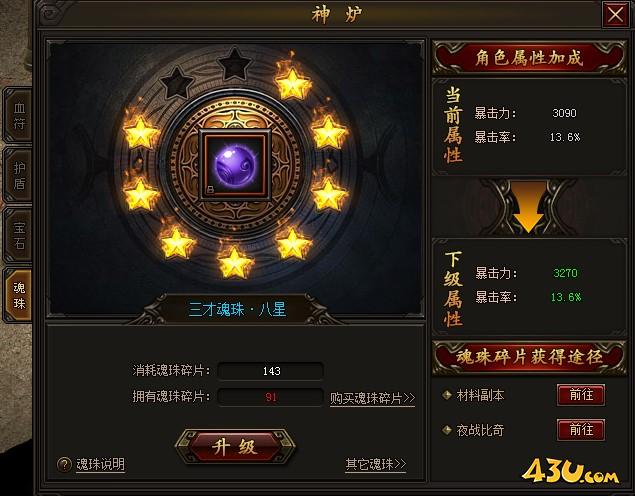The image size is (635, 496).
Task: Click the dark unlit star at upper left
Action: [x=177, y=82]
